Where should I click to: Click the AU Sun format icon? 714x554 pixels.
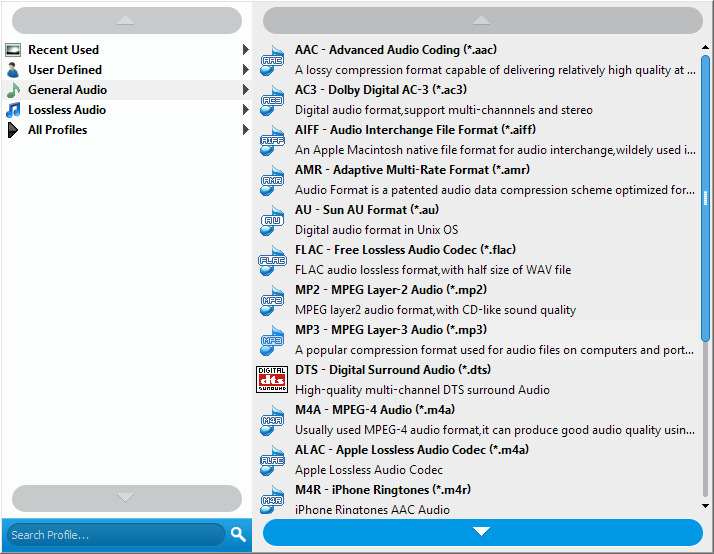(272, 220)
